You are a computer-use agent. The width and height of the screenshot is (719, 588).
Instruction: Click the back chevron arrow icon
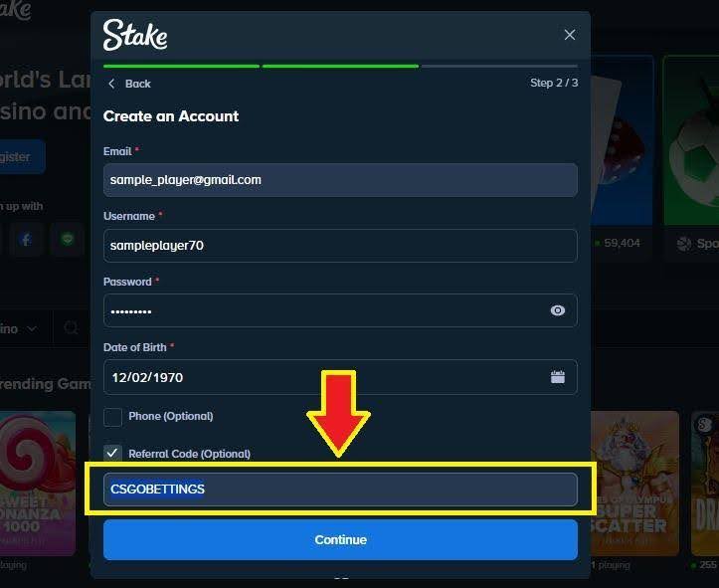click(111, 84)
